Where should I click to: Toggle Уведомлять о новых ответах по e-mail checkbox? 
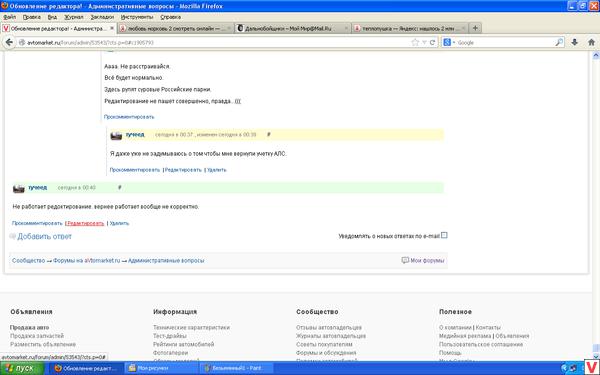(x=444, y=235)
